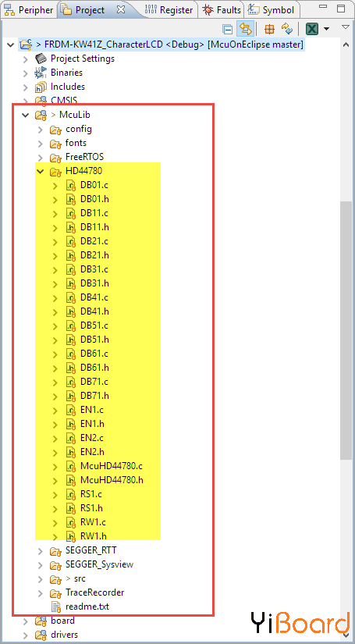Select the DB51.h file name
Screen dimensions: 355x644
tap(95, 340)
